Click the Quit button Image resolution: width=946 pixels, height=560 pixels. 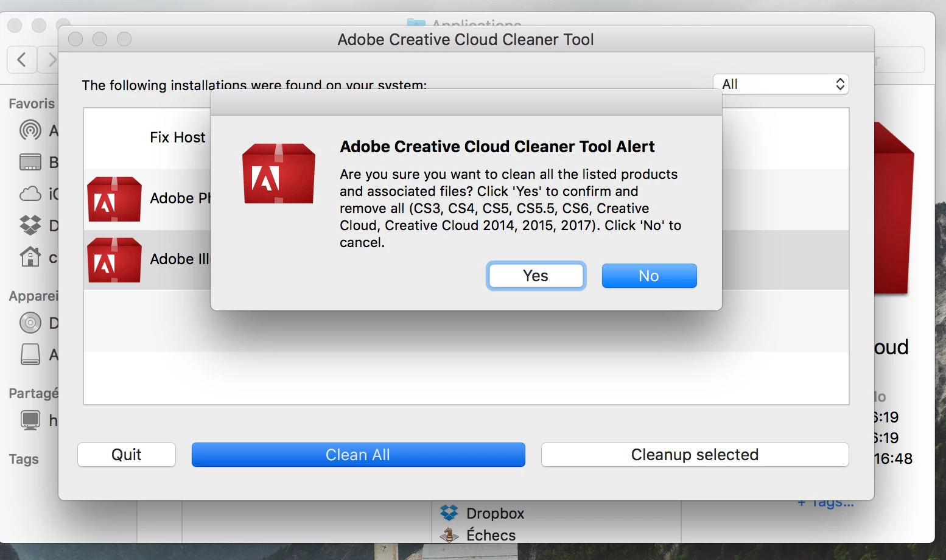click(127, 455)
